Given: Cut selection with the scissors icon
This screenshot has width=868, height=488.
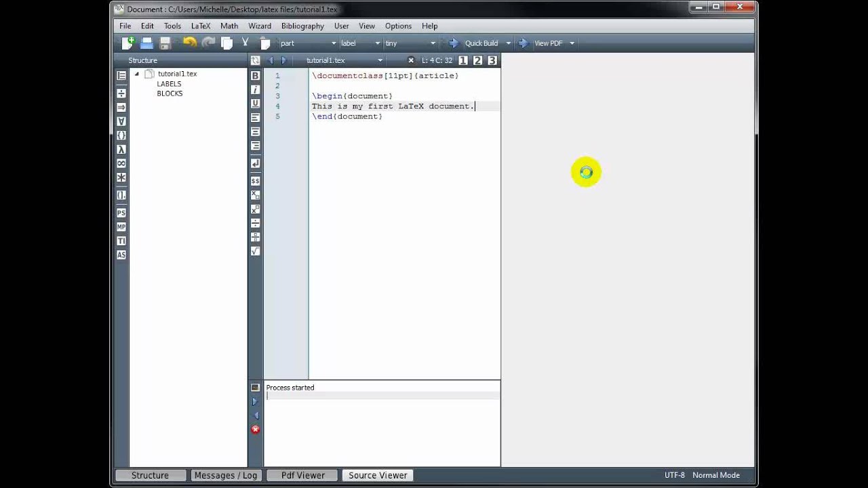Looking at the screenshot, I should coord(245,43).
